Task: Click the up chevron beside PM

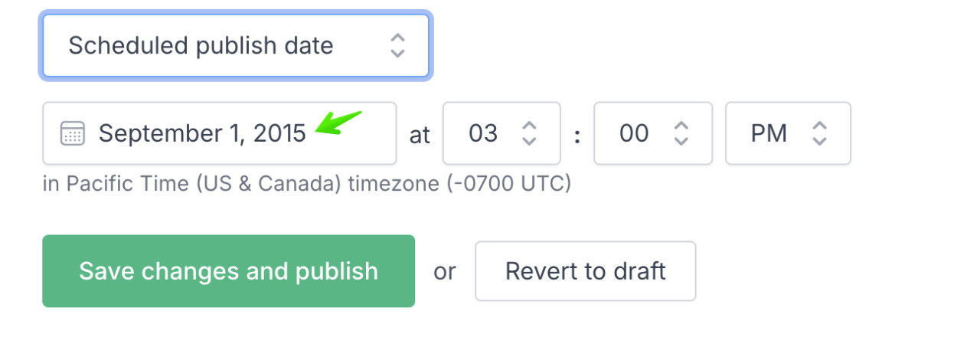Action: pos(819,126)
